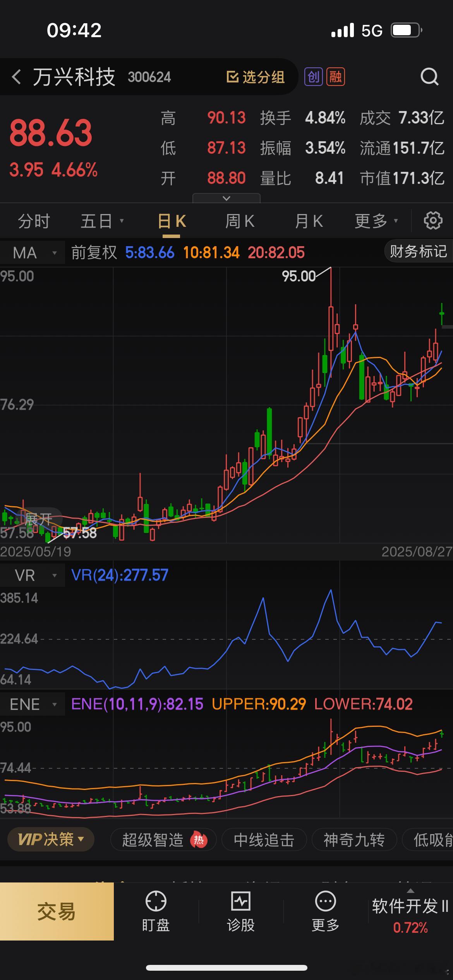The width and height of the screenshot is (453, 980).
Task: Open the VR indicator dropdown
Action: tap(33, 576)
